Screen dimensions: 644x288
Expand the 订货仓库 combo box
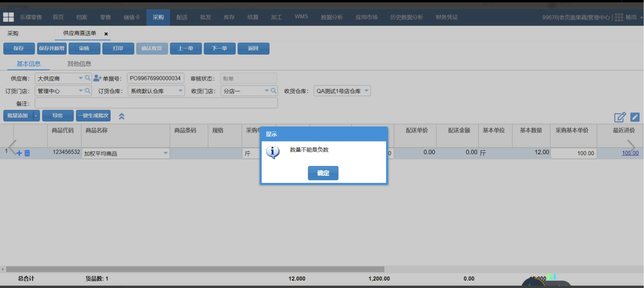(180, 91)
